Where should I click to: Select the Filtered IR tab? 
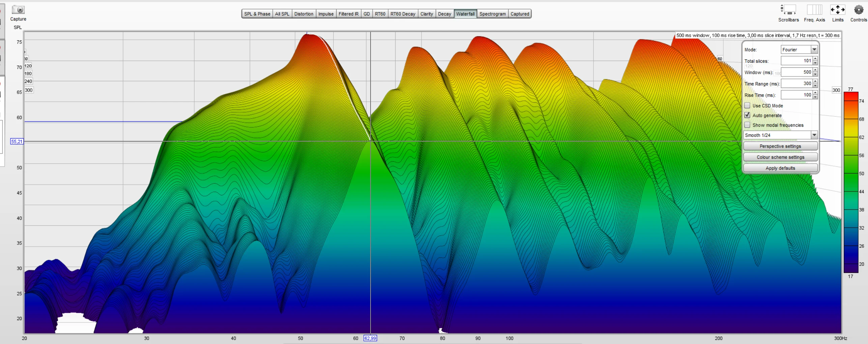click(349, 14)
